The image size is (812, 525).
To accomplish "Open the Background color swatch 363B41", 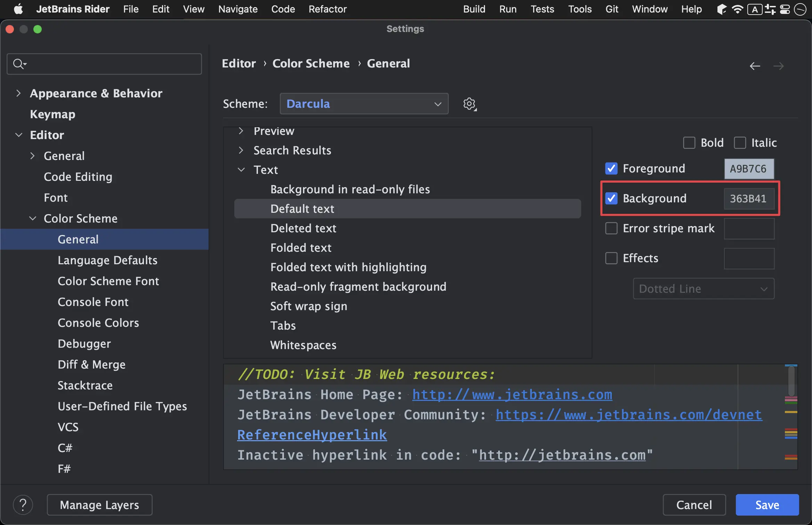I will [749, 199].
